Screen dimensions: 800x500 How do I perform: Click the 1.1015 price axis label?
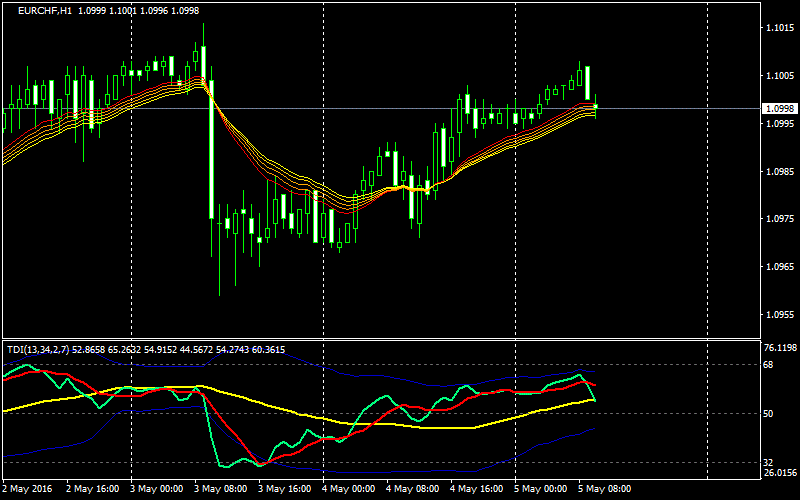780,28
